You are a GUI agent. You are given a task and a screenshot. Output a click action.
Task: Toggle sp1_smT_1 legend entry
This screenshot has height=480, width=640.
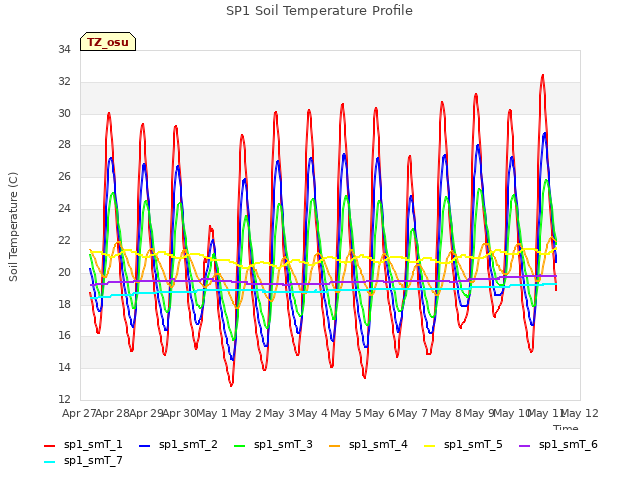(83, 444)
